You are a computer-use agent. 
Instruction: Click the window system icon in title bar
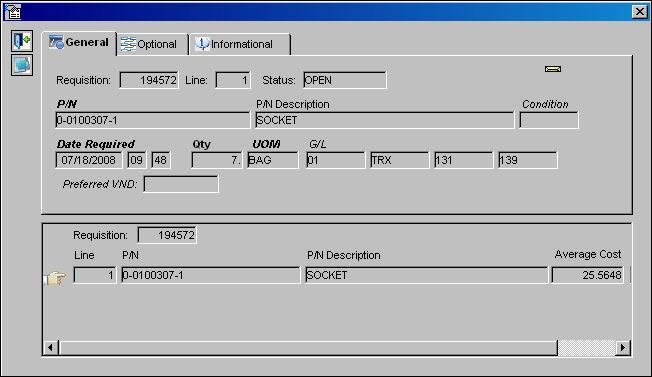13,12
